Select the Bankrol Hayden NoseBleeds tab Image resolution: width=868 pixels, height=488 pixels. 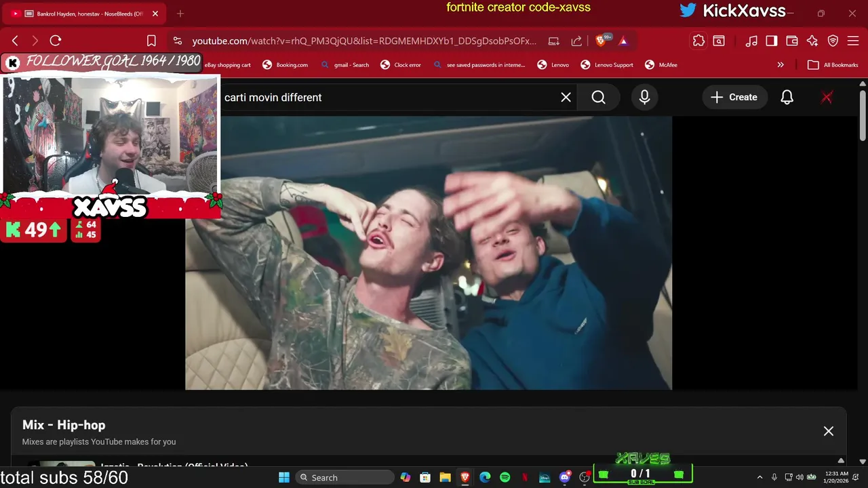[85, 14]
